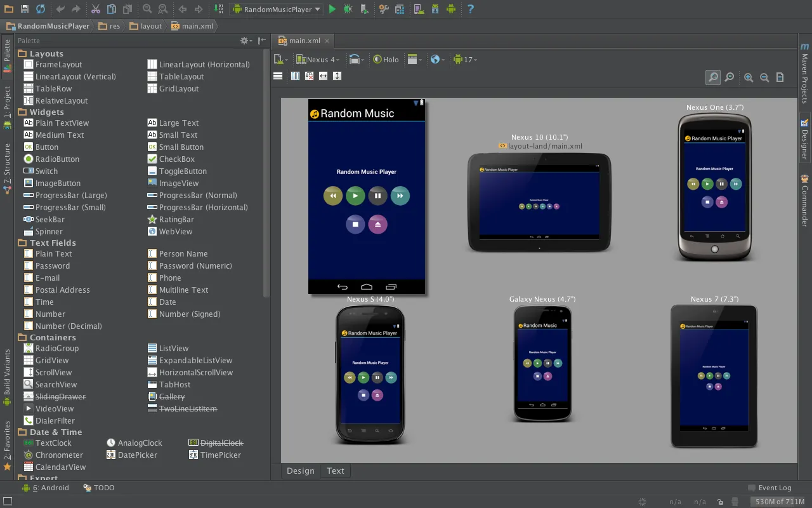Click zoom to fit preview icon
812x508 pixels.
click(x=713, y=77)
